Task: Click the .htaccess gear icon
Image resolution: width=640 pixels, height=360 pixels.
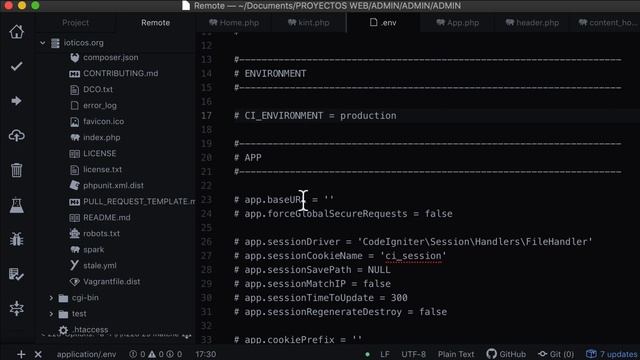Action: click(63, 330)
